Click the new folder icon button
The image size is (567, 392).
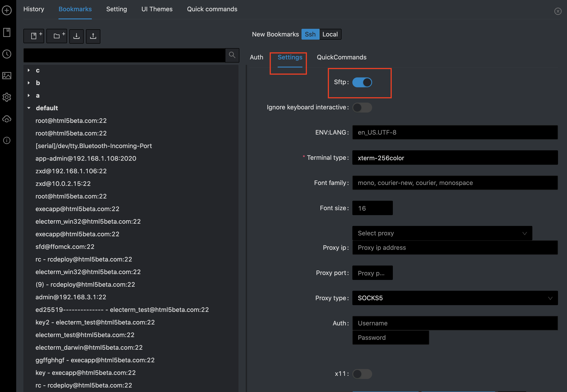[x=56, y=36]
